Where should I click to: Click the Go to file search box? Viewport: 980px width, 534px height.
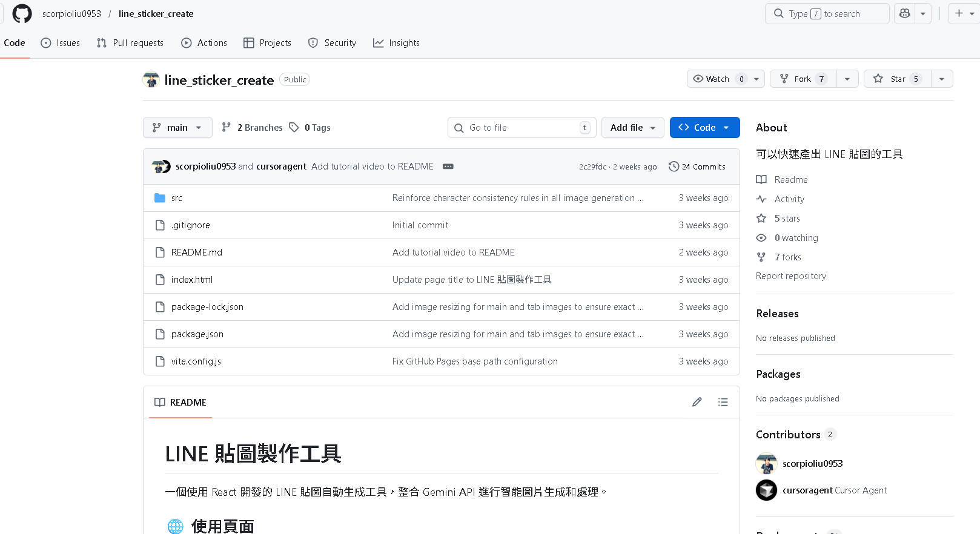tap(522, 127)
